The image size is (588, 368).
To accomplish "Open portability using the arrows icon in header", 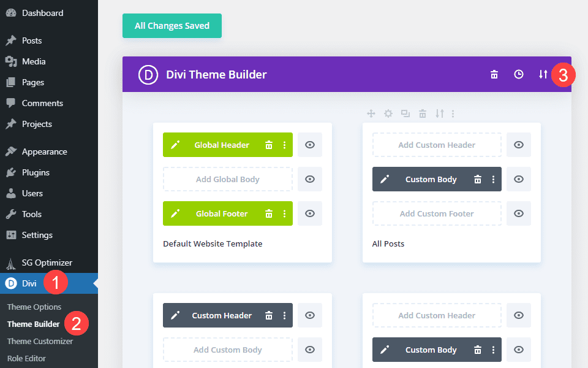I will (x=543, y=74).
